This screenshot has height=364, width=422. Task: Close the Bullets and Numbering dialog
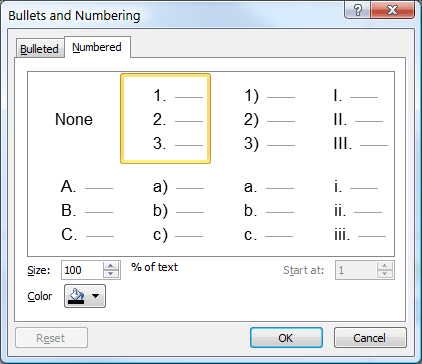coord(392,10)
